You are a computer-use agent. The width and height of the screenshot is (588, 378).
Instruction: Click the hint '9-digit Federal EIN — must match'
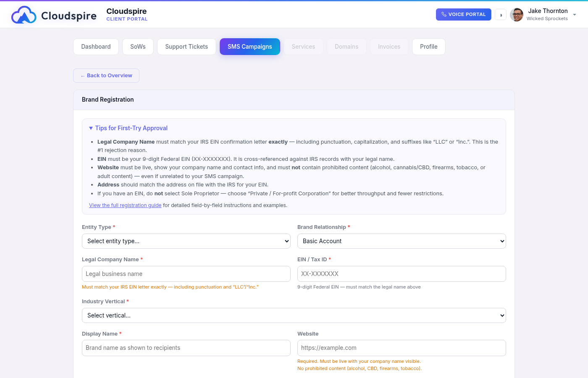tap(359, 287)
